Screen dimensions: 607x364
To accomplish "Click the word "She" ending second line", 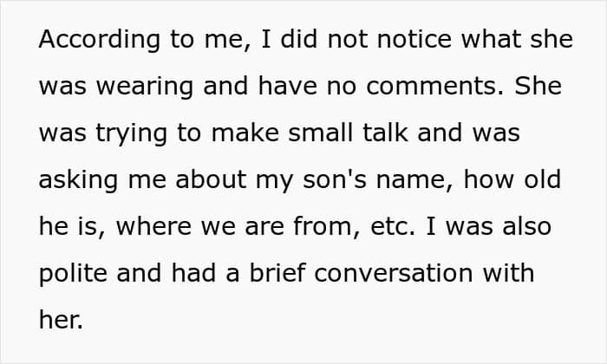I will point(538,86).
